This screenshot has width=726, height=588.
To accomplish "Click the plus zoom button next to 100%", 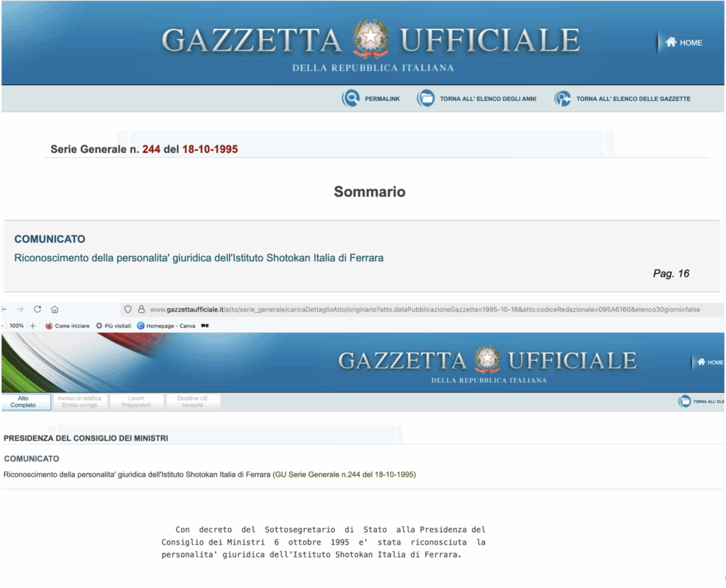I will (x=33, y=326).
